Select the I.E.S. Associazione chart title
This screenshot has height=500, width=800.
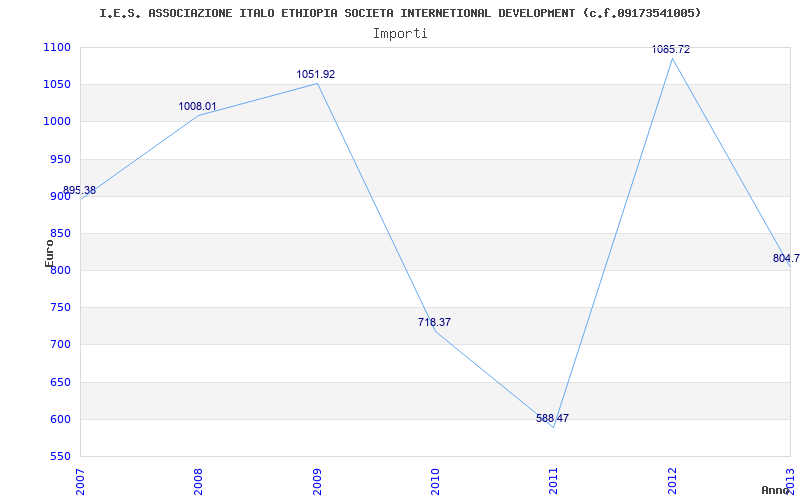point(400,13)
